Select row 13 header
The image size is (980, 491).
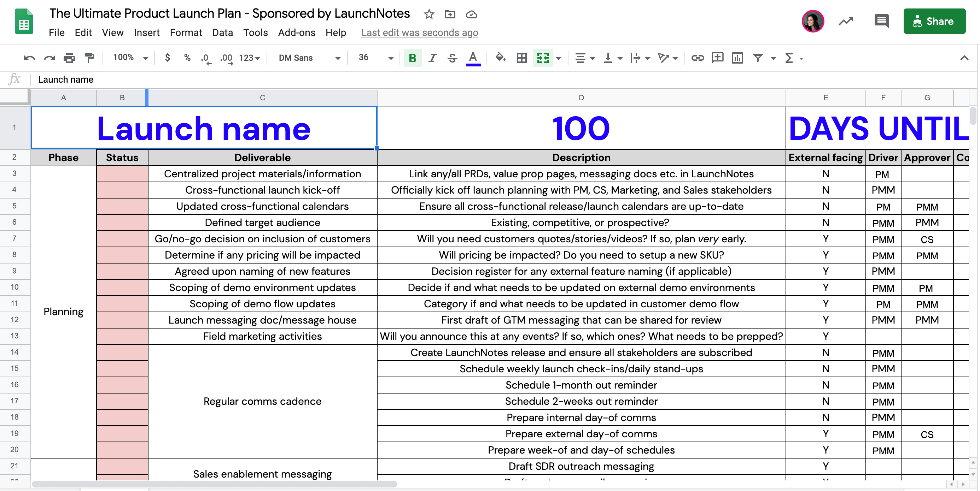pos(14,336)
